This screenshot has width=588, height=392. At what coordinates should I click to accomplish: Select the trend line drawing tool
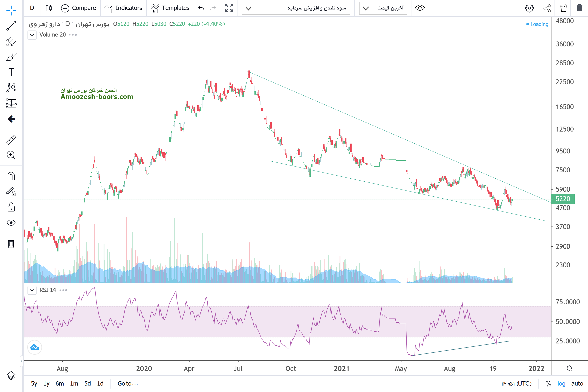11,26
